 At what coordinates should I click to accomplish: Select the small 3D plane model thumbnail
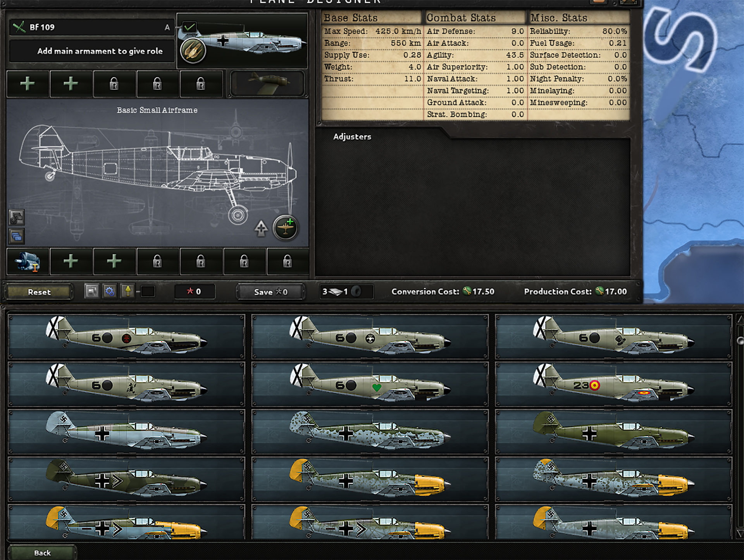tap(267, 83)
